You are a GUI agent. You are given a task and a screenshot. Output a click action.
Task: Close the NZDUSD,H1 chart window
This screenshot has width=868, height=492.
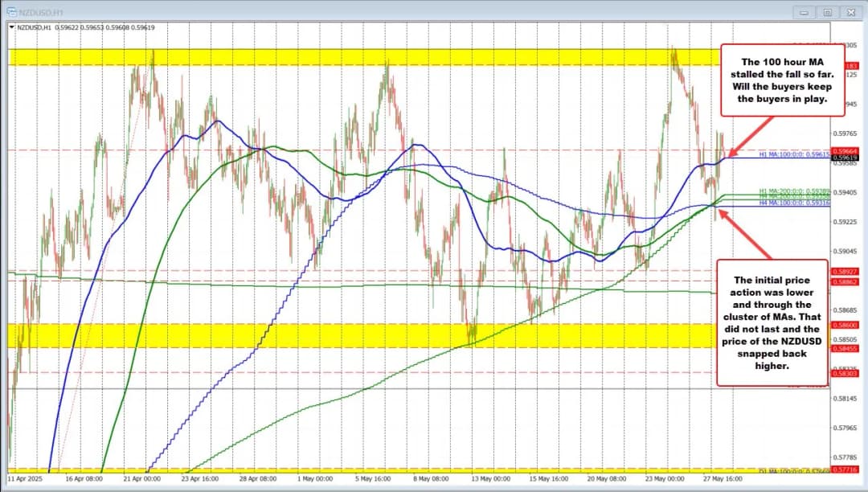point(850,12)
